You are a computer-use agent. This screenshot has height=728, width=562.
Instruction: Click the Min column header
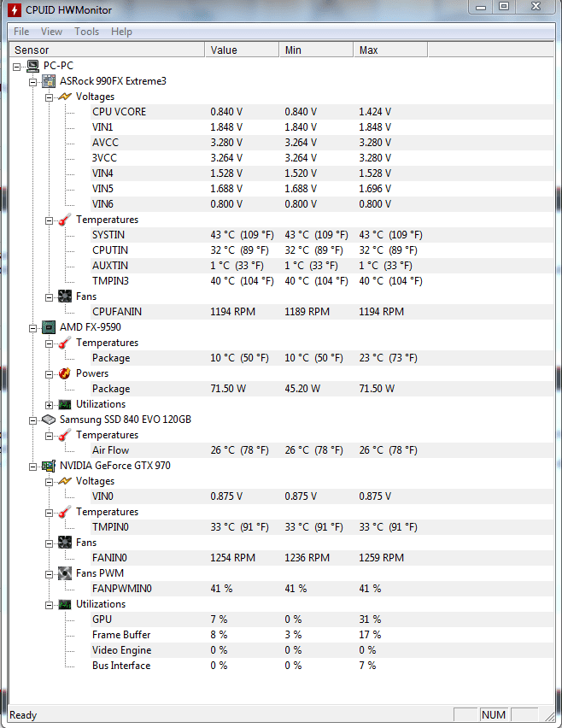click(316, 50)
